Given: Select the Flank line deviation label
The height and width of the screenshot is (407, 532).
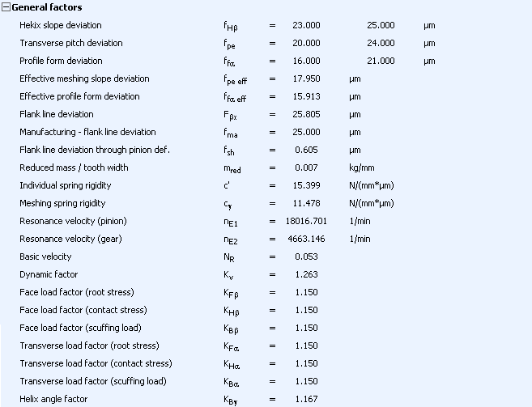Looking at the screenshot, I should tap(57, 114).
